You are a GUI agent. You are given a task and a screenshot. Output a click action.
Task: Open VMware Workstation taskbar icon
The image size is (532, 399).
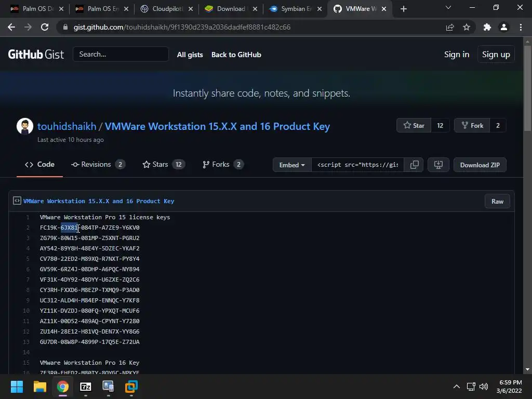[x=131, y=387]
